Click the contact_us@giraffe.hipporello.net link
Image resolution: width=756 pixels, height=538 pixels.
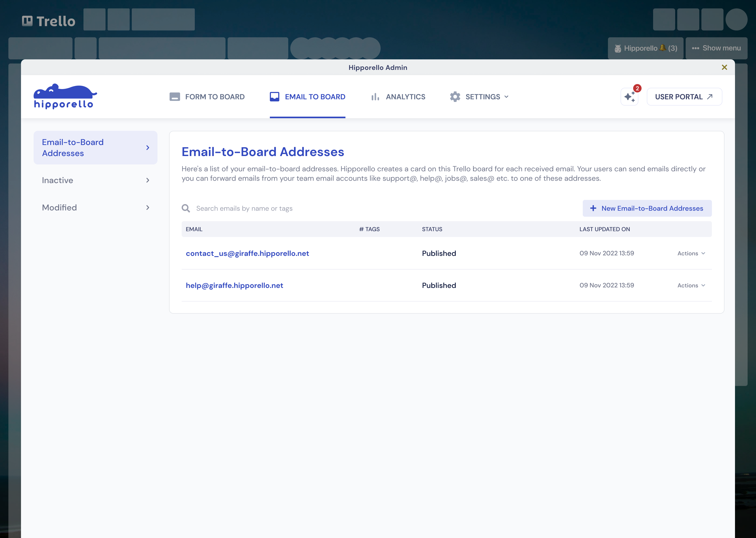(247, 253)
